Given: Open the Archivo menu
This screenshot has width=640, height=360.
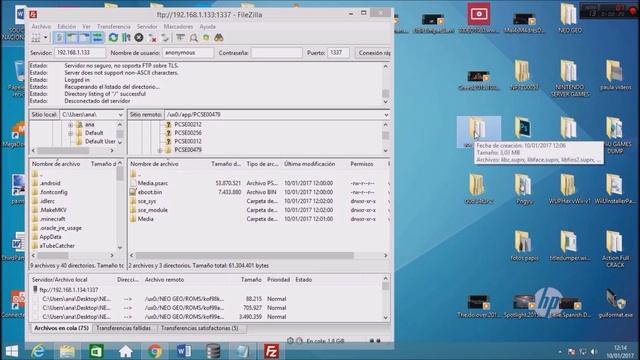Looking at the screenshot, I should (41, 26).
